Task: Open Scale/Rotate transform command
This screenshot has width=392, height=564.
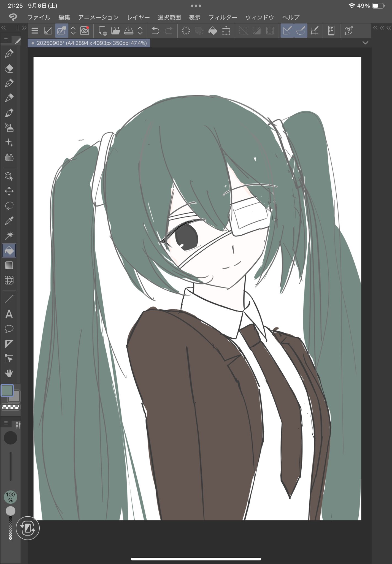Action: [x=226, y=31]
